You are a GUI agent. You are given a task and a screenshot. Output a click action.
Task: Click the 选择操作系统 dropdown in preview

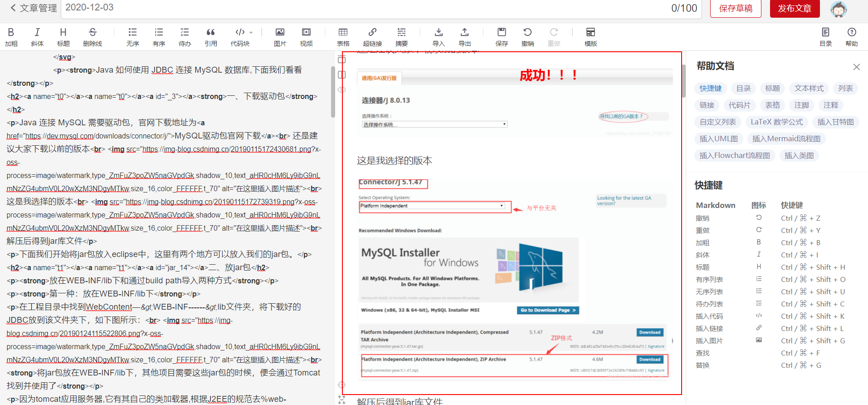434,124
